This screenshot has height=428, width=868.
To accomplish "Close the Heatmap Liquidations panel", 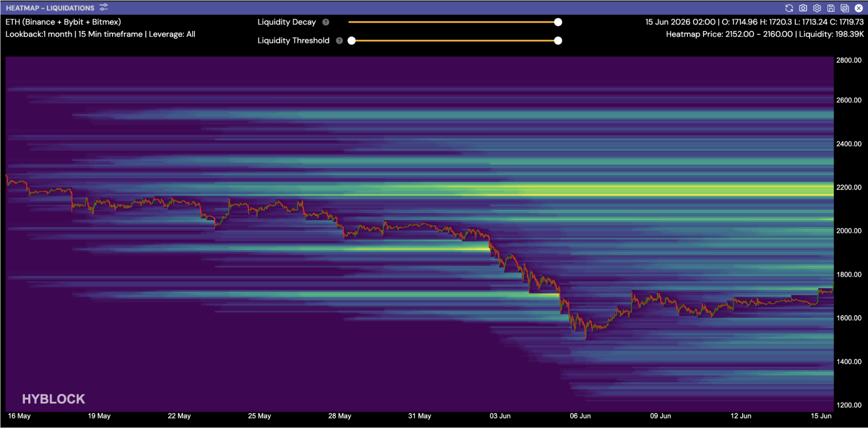I will 858,8.
